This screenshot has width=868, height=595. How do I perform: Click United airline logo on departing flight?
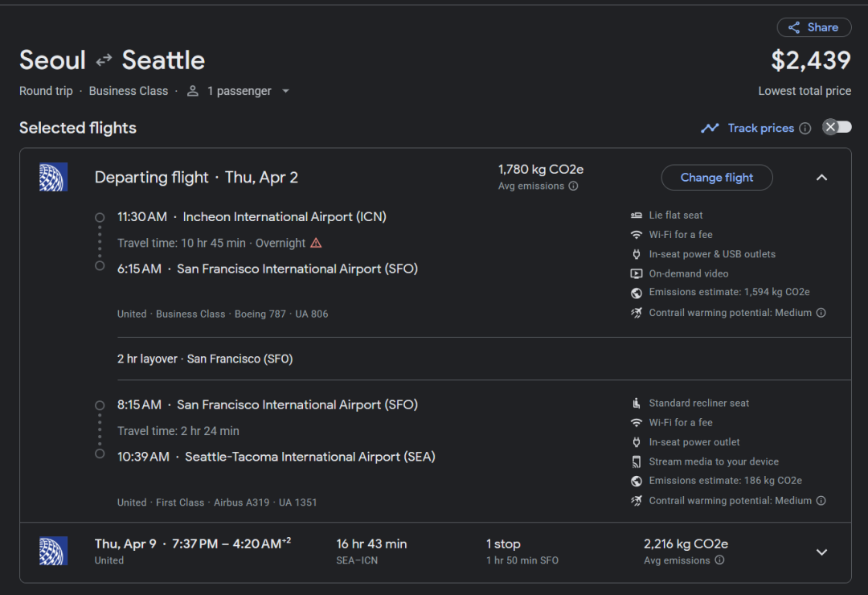(53, 177)
